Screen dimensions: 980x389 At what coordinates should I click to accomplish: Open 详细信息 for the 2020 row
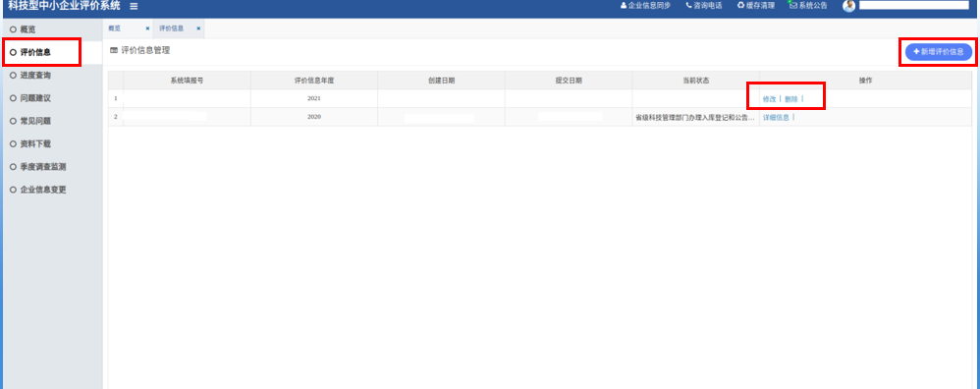[x=776, y=117]
